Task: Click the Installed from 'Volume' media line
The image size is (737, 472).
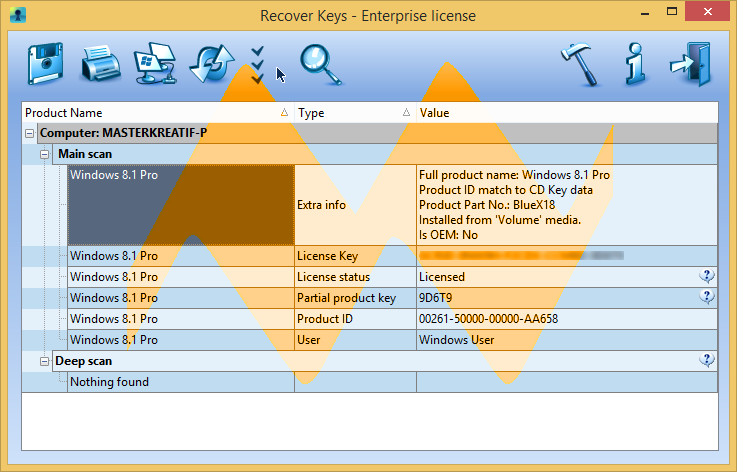Action: (x=500, y=220)
